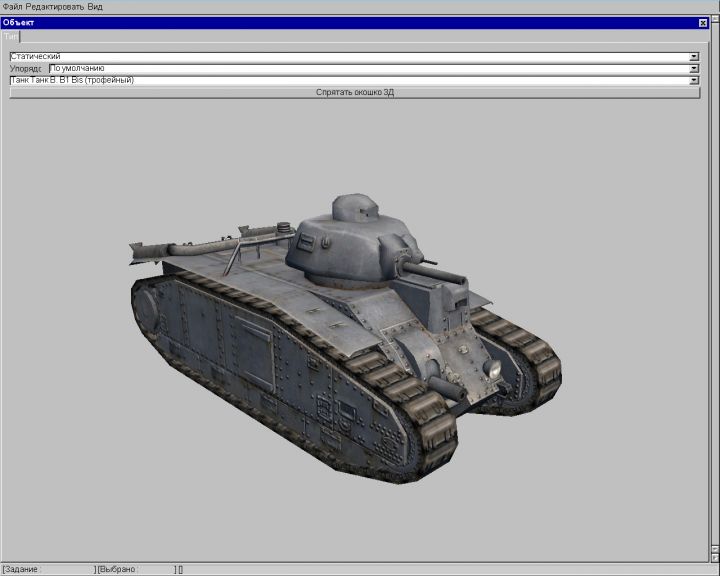Click the По умолчанию sort order field
The image size is (720, 576).
point(368,69)
